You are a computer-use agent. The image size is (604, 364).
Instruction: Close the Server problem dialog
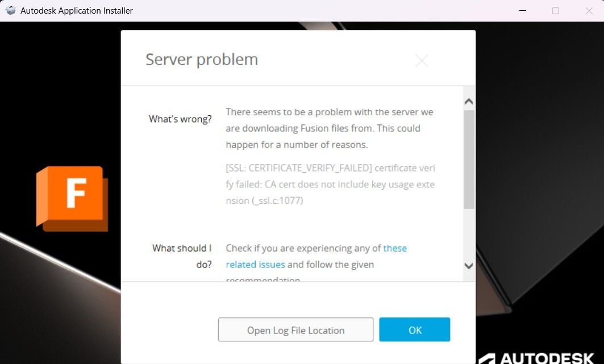click(x=422, y=60)
